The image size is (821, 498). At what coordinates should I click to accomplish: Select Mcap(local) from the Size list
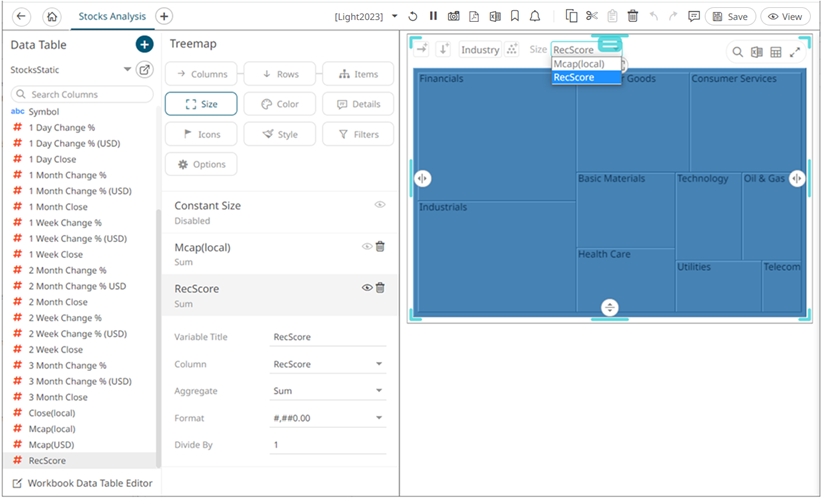pos(579,64)
